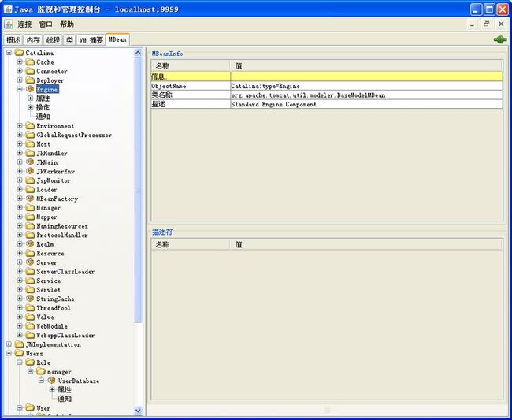Switch to the 类 tab
The width and height of the screenshot is (512, 420).
[x=69, y=40]
